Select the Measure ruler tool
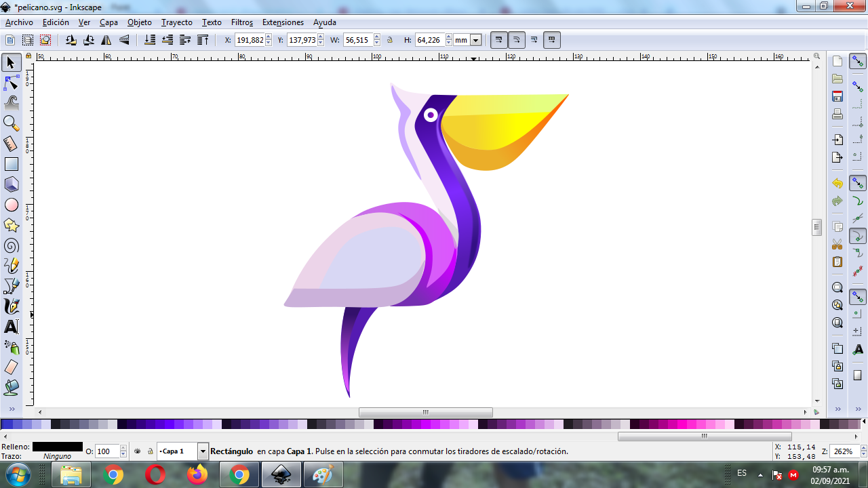The image size is (868, 488). [x=11, y=144]
